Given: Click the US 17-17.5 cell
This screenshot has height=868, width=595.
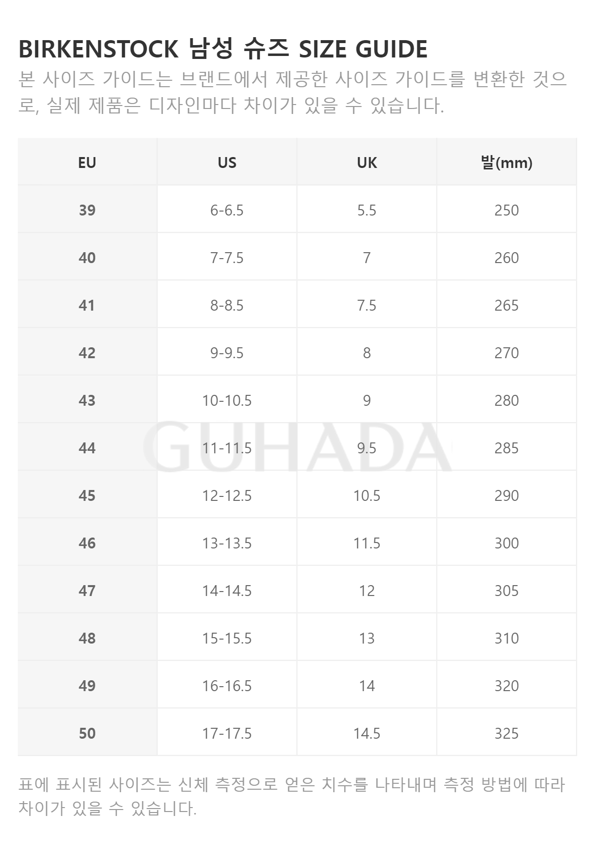Looking at the screenshot, I should [x=227, y=733].
